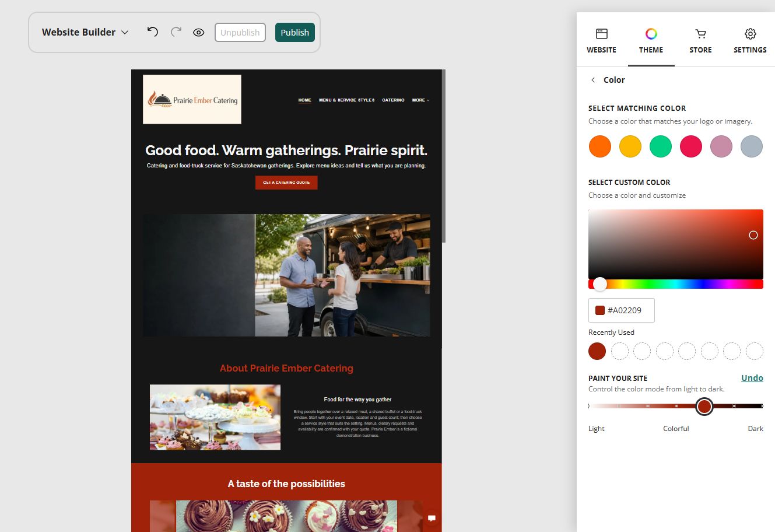Select the THEME tab
Viewport: 775px width, 532px height.
point(651,41)
